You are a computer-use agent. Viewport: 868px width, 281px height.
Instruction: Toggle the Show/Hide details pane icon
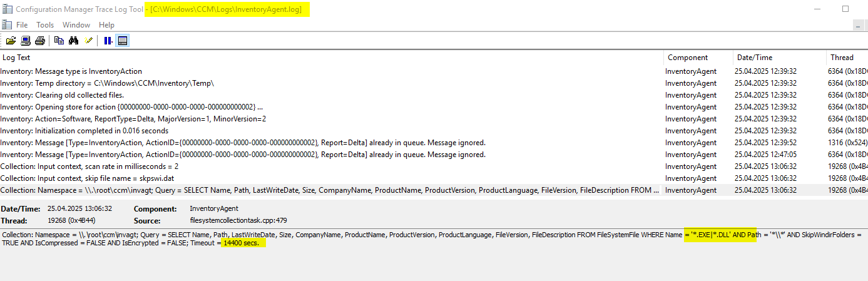click(x=123, y=41)
